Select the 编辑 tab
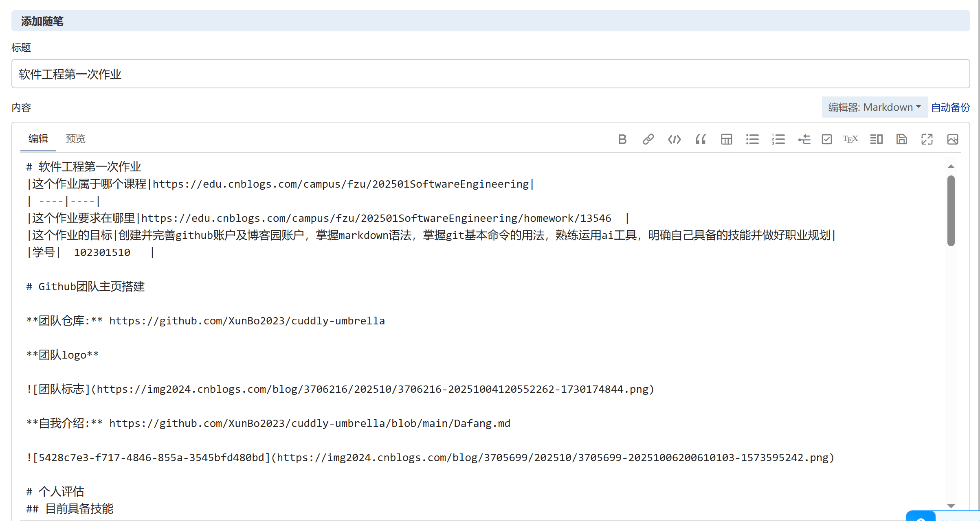Screen dimensions: 980x521 click(x=38, y=139)
